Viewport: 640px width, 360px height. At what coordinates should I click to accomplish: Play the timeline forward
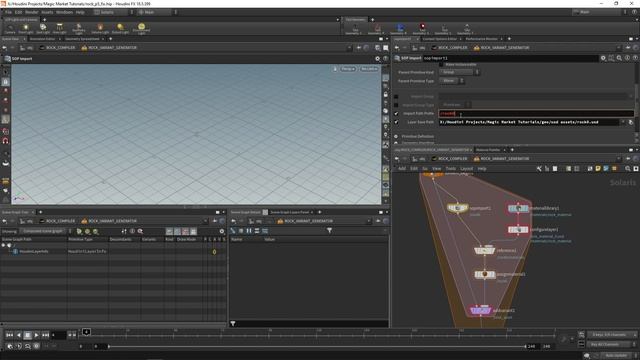click(x=36, y=335)
